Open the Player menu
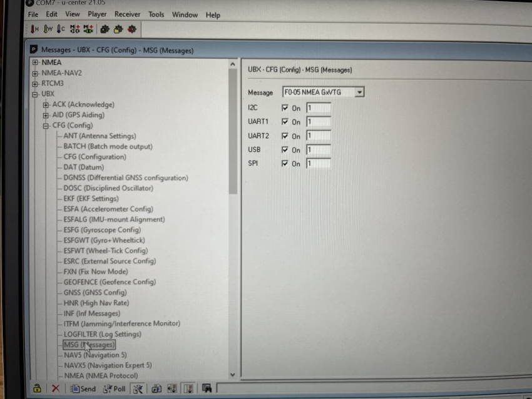The width and height of the screenshot is (532, 399). point(97,14)
